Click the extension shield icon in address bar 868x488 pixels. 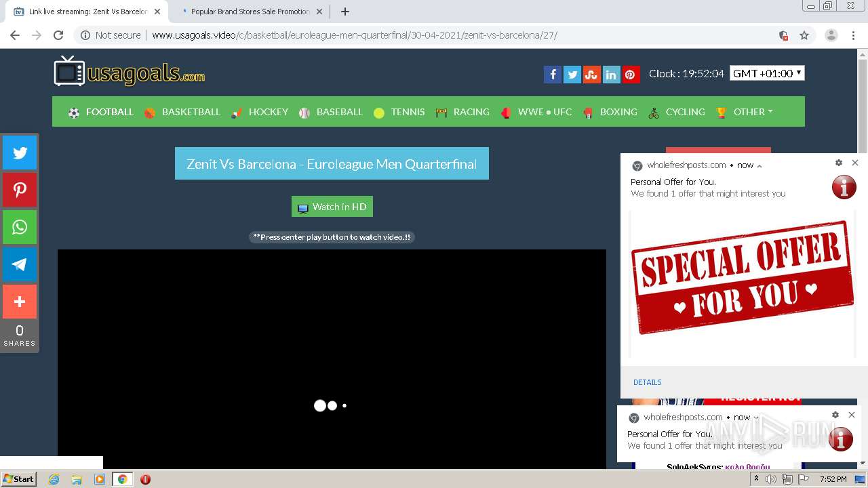[783, 35]
